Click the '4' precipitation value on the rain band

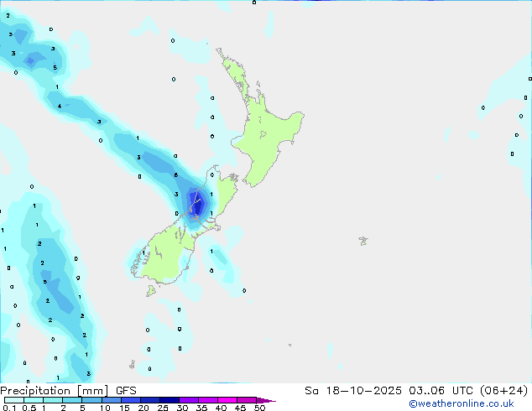point(60,107)
